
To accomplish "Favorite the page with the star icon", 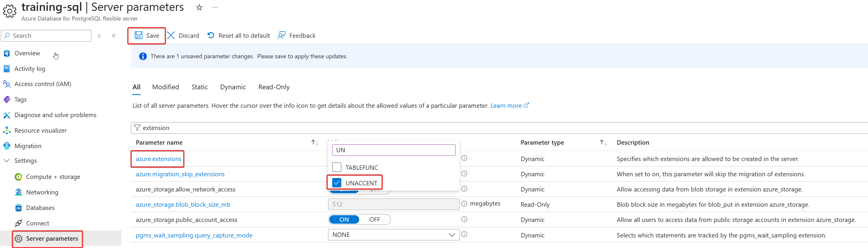I will pos(199,7).
